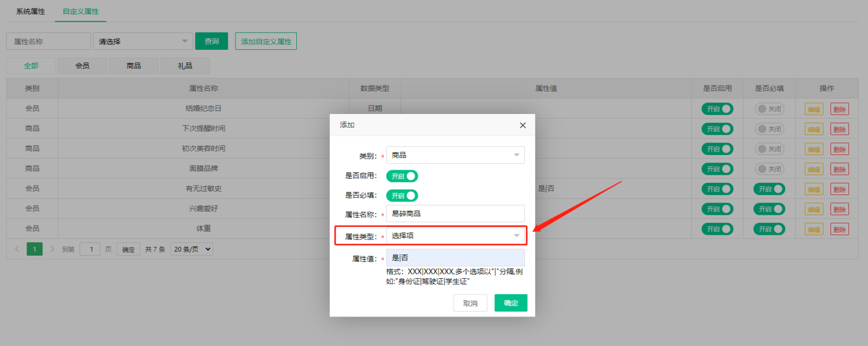Open the 20 条/页 page size dropdown

(x=191, y=248)
